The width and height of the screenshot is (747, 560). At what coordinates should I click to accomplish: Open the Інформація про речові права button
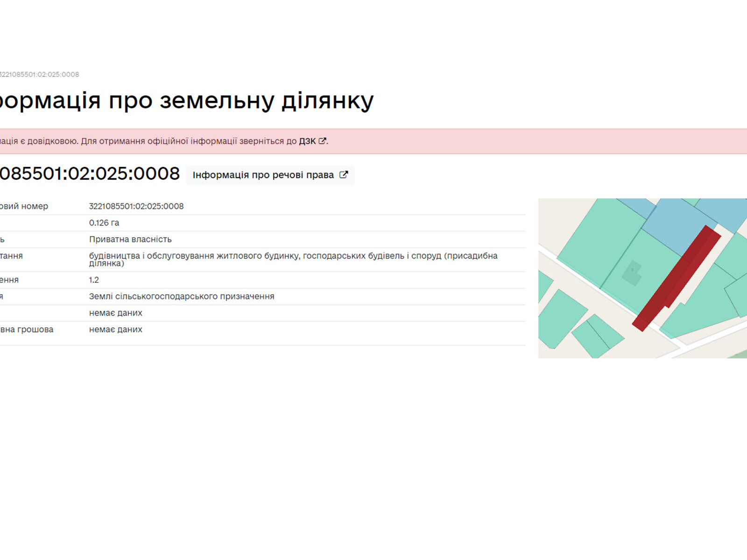coord(270,175)
